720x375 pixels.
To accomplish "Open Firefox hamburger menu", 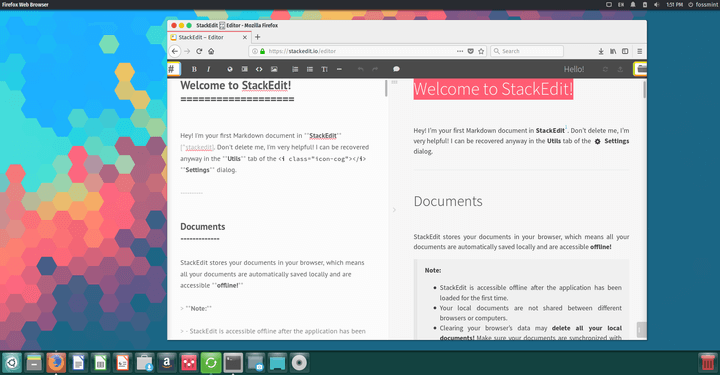I will 640,51.
